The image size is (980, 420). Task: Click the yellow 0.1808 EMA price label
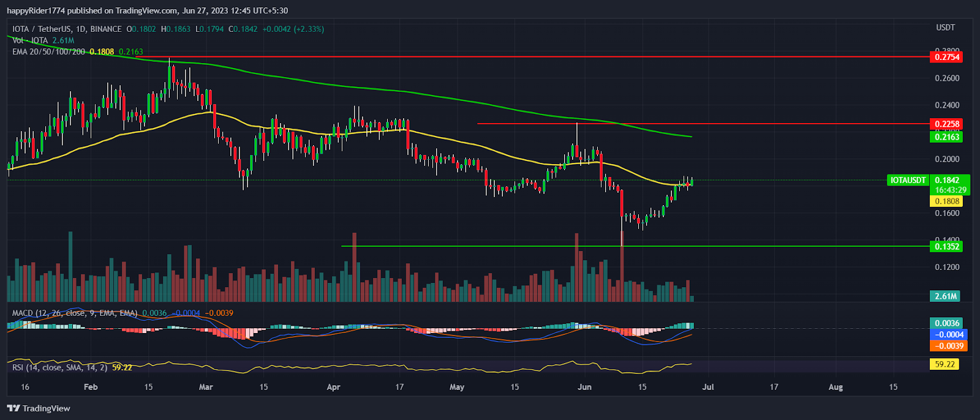tap(946, 201)
